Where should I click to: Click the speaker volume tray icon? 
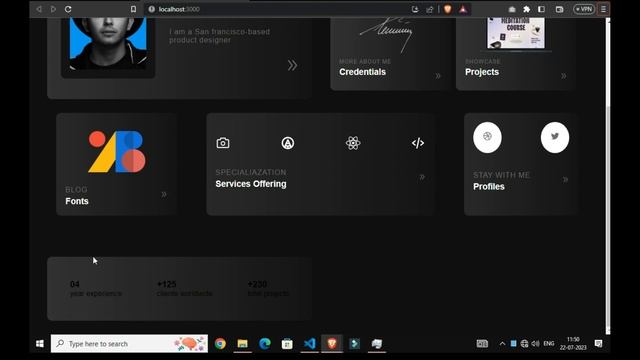[x=536, y=344]
